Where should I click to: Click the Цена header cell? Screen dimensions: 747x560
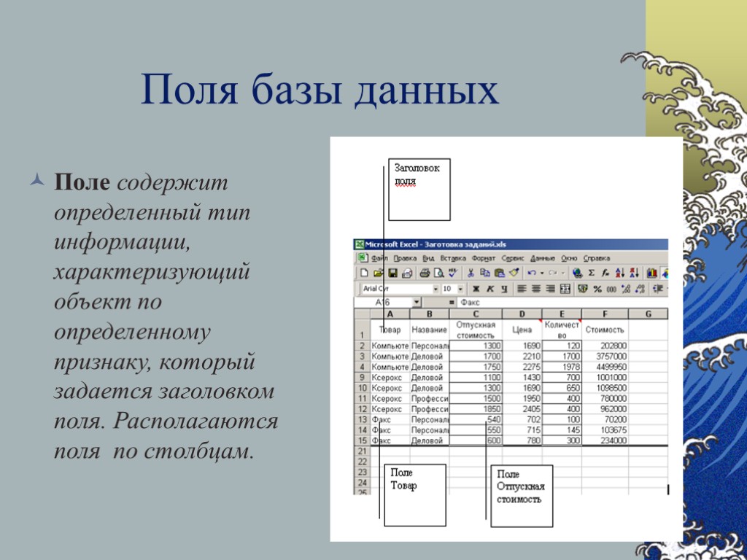pyautogui.click(x=522, y=330)
